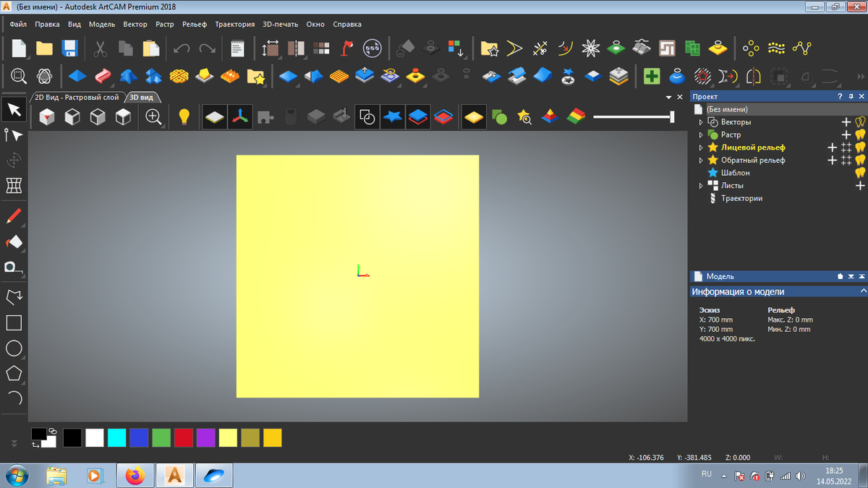This screenshot has width=868, height=488.
Task: Open the view tabs dropdown arrow
Action: 669,97
